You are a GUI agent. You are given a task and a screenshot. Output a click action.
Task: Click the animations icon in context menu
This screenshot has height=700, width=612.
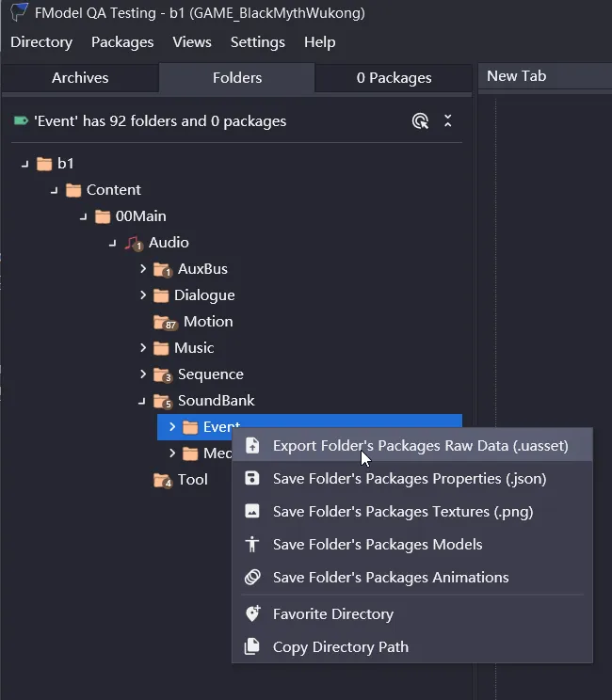[x=252, y=578]
